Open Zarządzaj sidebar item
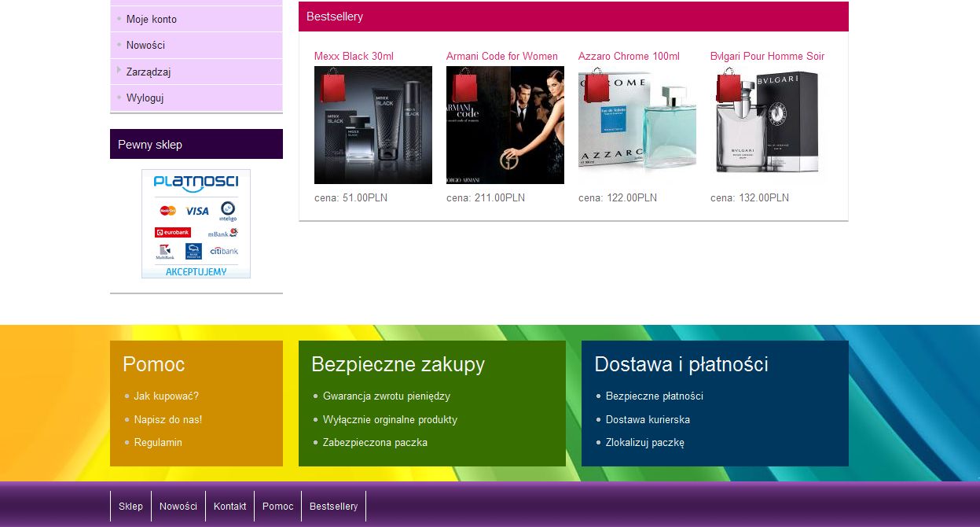980x527 pixels. (x=149, y=72)
